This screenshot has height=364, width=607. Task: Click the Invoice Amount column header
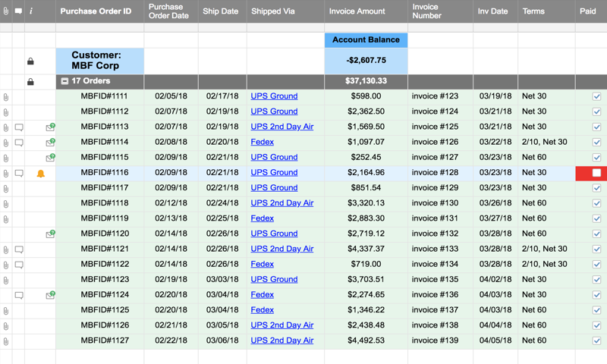coord(357,11)
